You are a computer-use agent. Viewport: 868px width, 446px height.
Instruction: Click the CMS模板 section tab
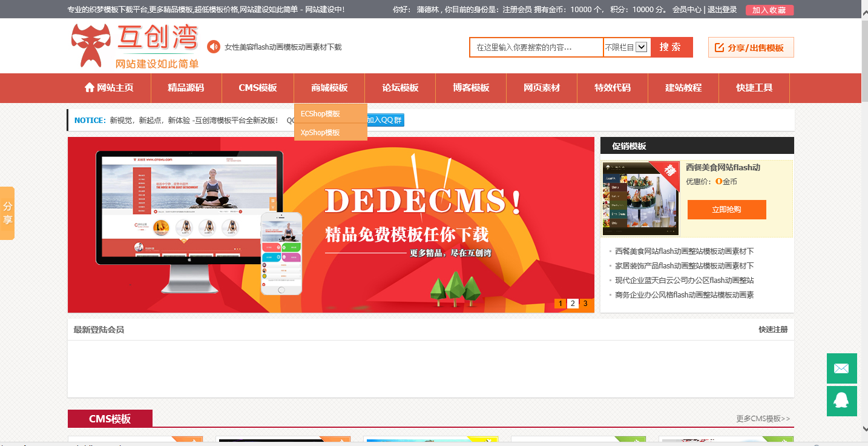[x=110, y=419]
